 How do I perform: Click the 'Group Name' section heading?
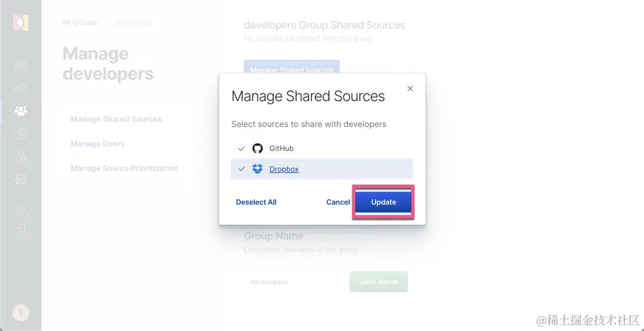pyautogui.click(x=274, y=236)
